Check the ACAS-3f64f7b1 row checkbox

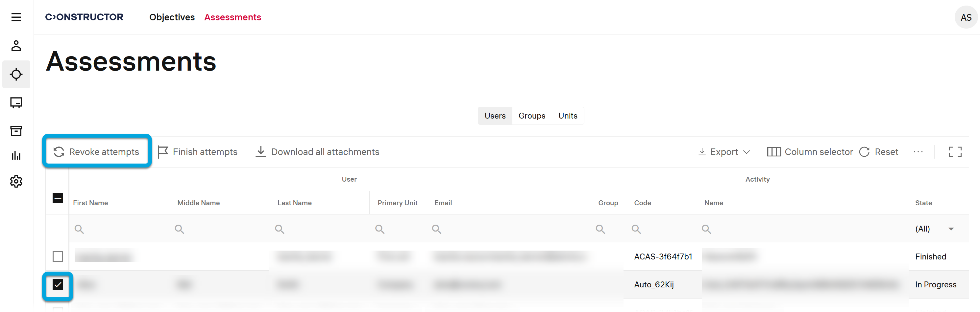click(58, 256)
